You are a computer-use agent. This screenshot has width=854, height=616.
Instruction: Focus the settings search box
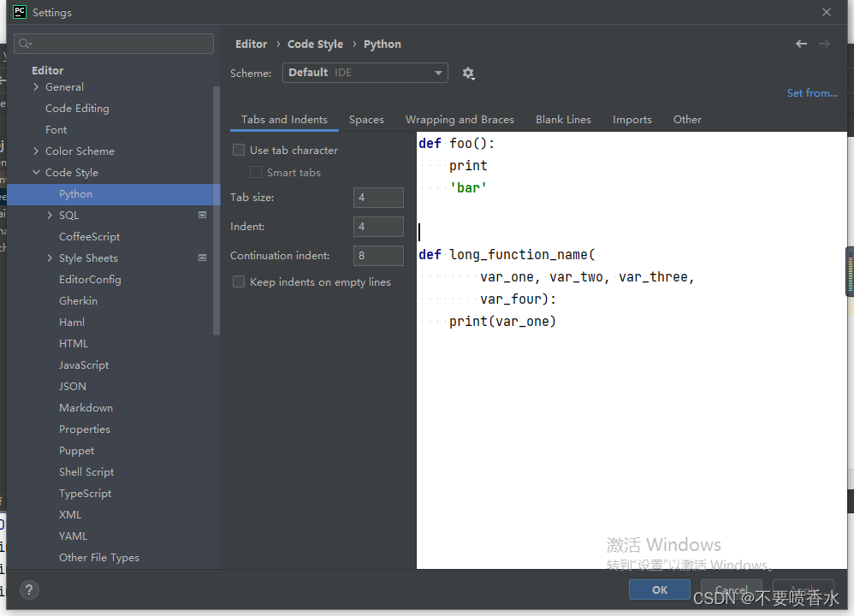[114, 44]
